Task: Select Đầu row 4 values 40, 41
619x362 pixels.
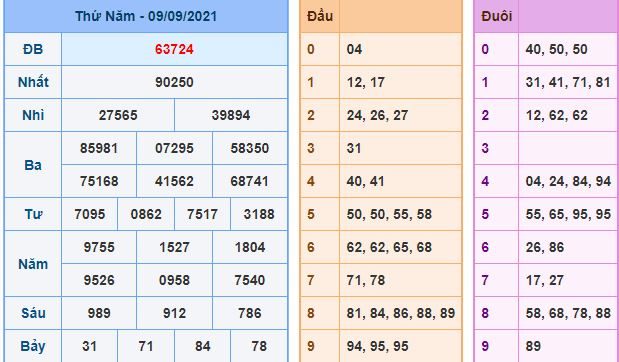Action: [366, 181]
